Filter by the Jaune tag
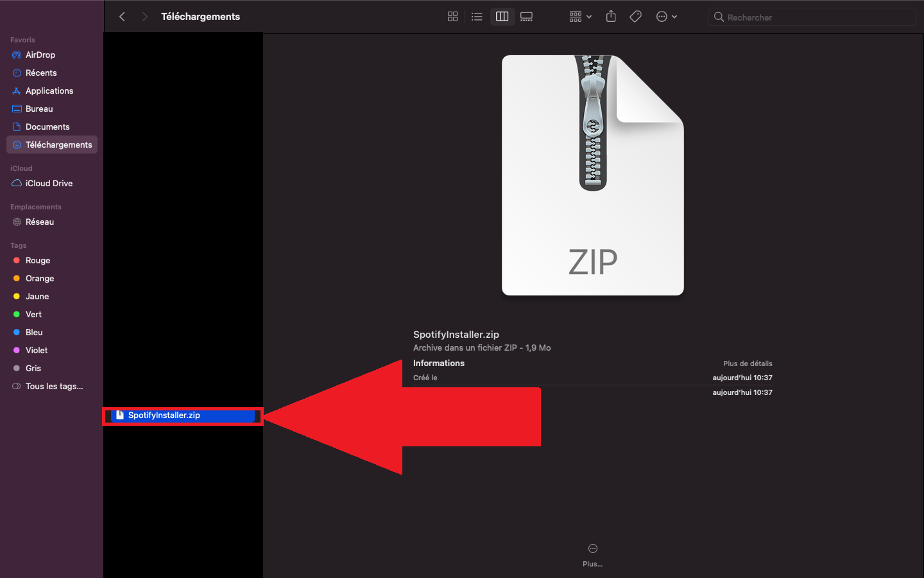Screen dimensions: 924x578 point(51,296)
